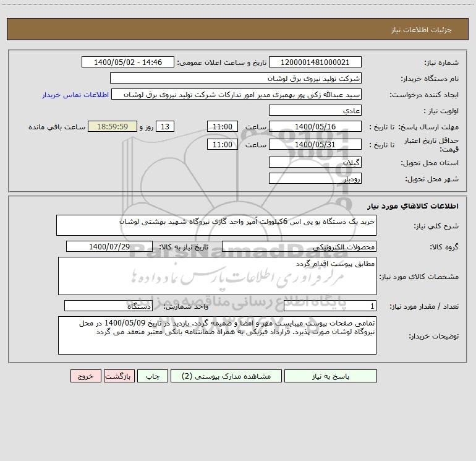Click the buyer notes box تمامی صفحات پیوست
Screen dimensions: 476x461
coord(217,335)
